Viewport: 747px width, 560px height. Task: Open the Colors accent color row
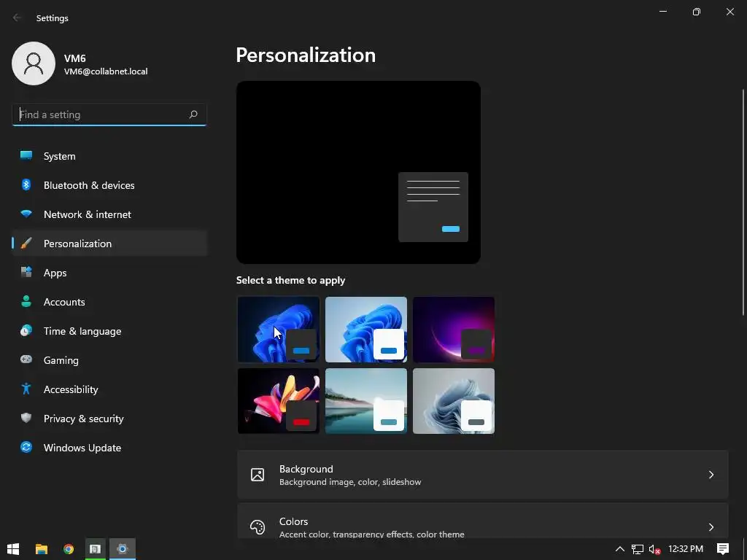(483, 521)
